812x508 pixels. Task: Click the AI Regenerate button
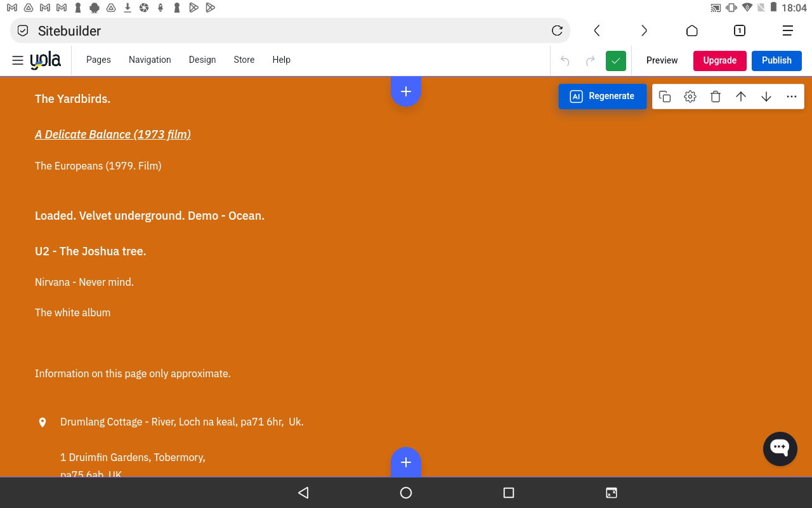(x=603, y=96)
